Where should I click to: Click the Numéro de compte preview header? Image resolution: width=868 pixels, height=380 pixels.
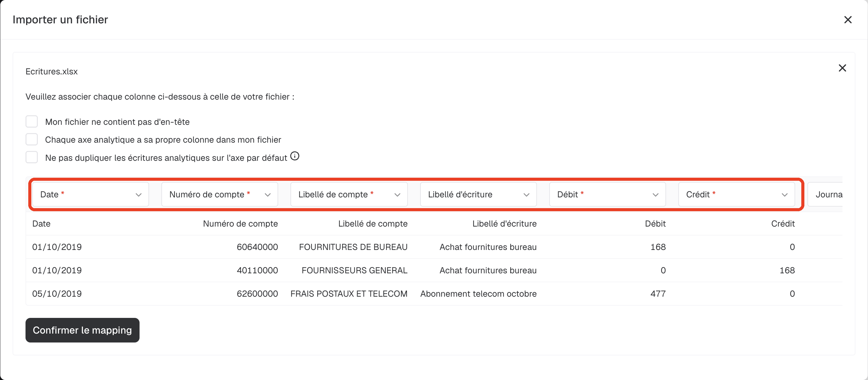pyautogui.click(x=240, y=224)
